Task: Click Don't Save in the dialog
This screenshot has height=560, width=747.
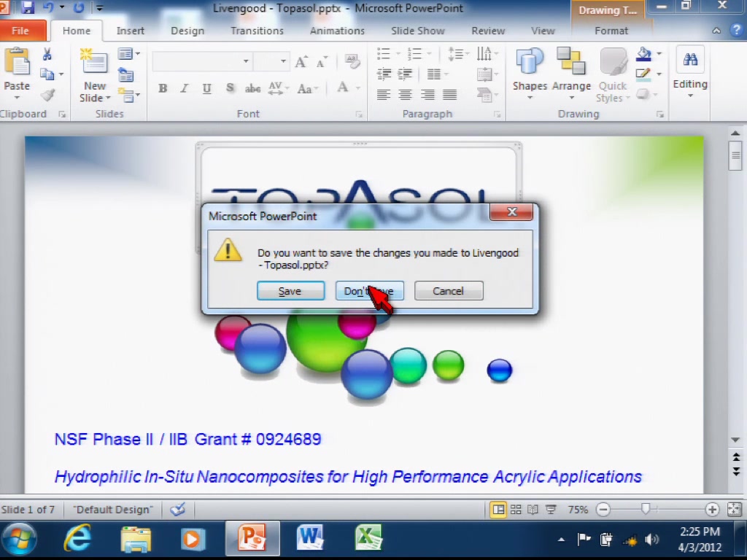Action: 369,291
